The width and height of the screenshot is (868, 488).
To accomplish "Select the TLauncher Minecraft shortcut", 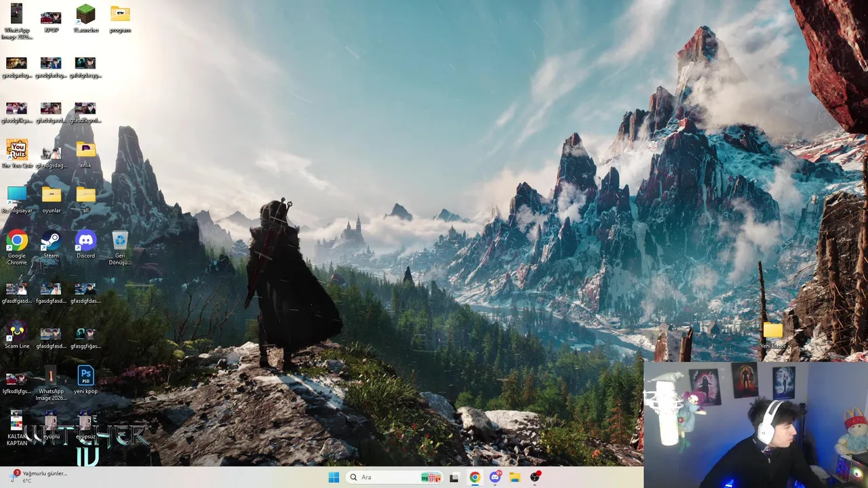I will click(x=85, y=19).
